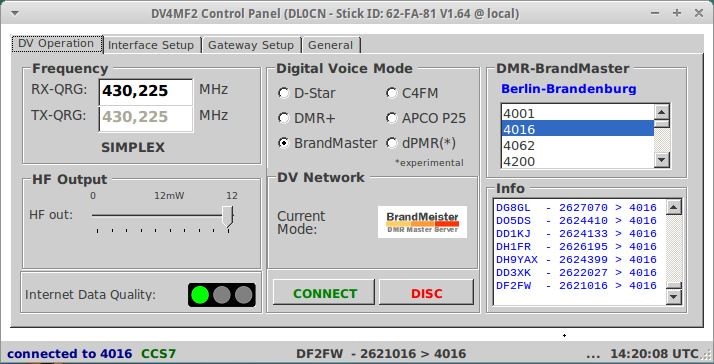Click the DH1FR entry in the Info list
The image size is (714, 364).
click(576, 247)
